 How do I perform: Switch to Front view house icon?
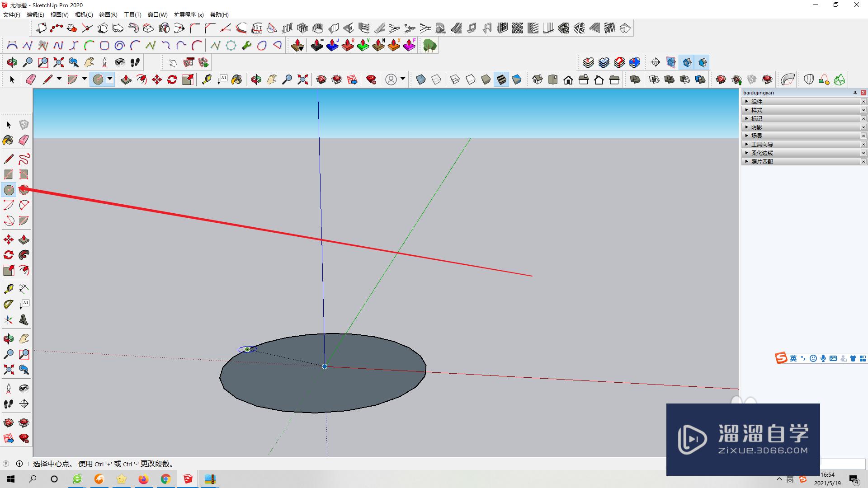568,80
